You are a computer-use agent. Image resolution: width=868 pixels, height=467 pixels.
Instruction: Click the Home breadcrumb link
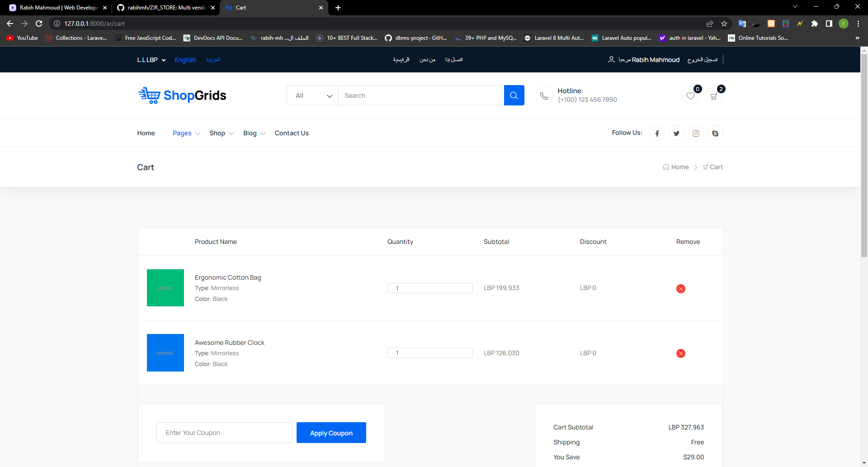(676, 167)
